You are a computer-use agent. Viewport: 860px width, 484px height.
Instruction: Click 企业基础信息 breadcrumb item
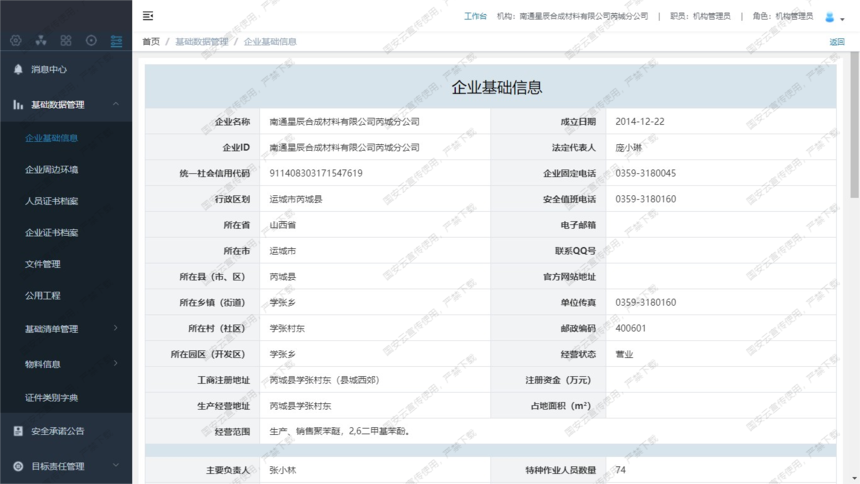pyautogui.click(x=270, y=42)
